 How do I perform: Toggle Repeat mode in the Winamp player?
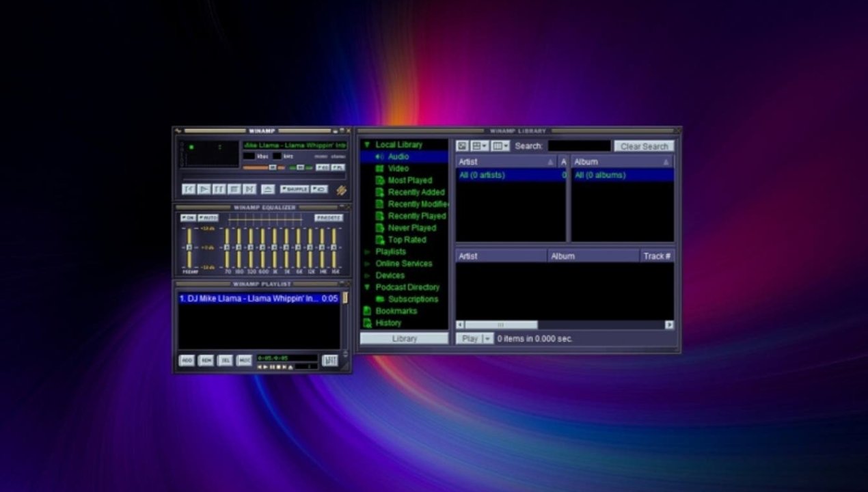tap(319, 189)
